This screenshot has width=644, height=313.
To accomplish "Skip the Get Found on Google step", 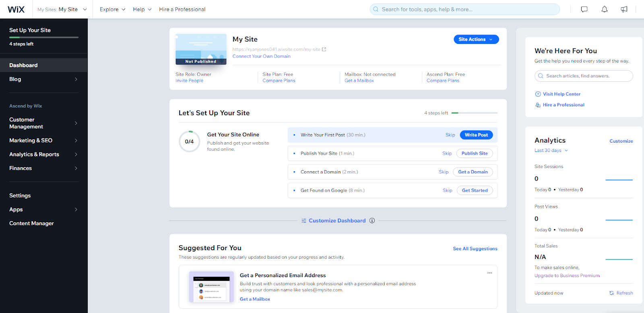I will click(447, 191).
